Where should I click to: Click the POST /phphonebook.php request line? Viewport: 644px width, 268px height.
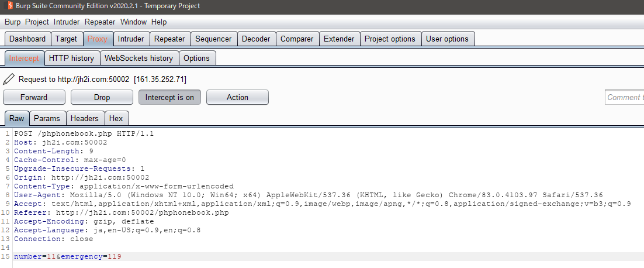[84, 133]
